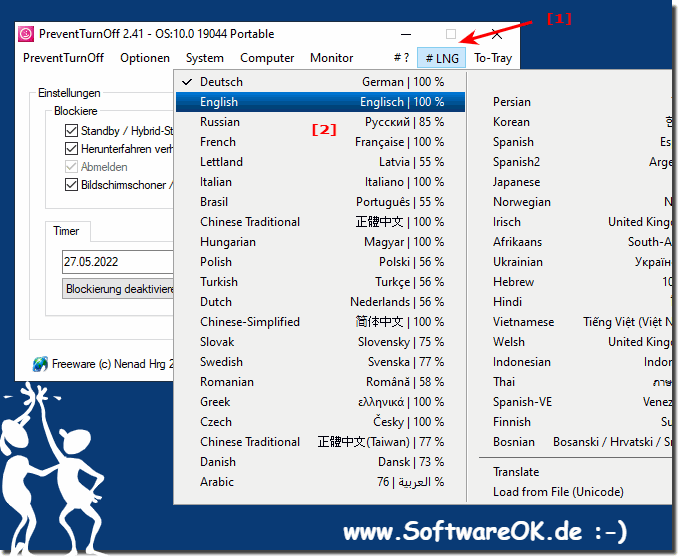Click the globe icon beside Freeware text
This screenshot has width=679, height=557.
click(40, 364)
